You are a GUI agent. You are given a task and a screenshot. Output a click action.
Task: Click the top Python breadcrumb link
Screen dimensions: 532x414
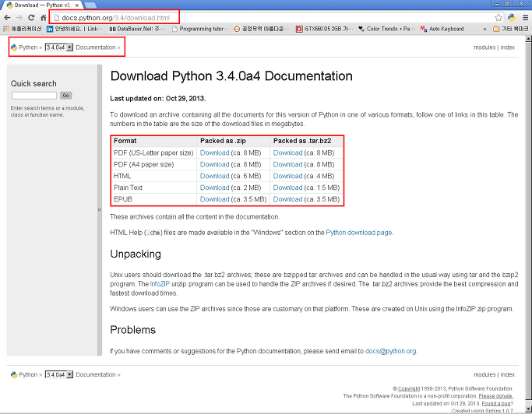pyautogui.click(x=28, y=47)
